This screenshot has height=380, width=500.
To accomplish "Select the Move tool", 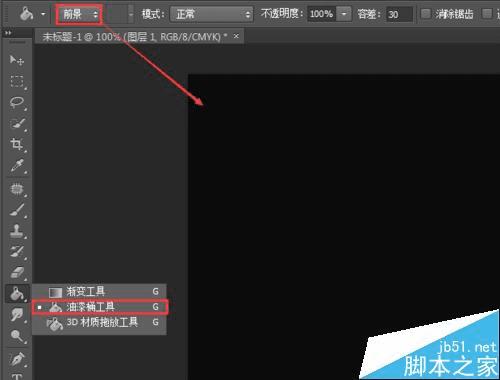I will point(16,60).
